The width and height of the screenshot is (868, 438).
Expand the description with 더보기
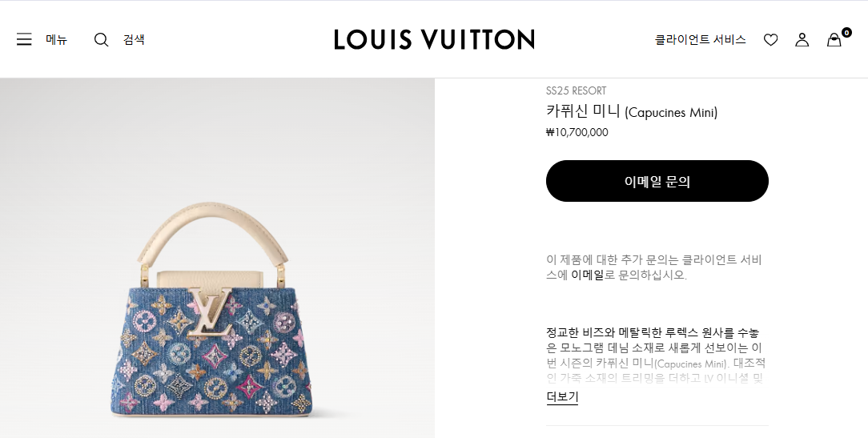pyautogui.click(x=562, y=397)
